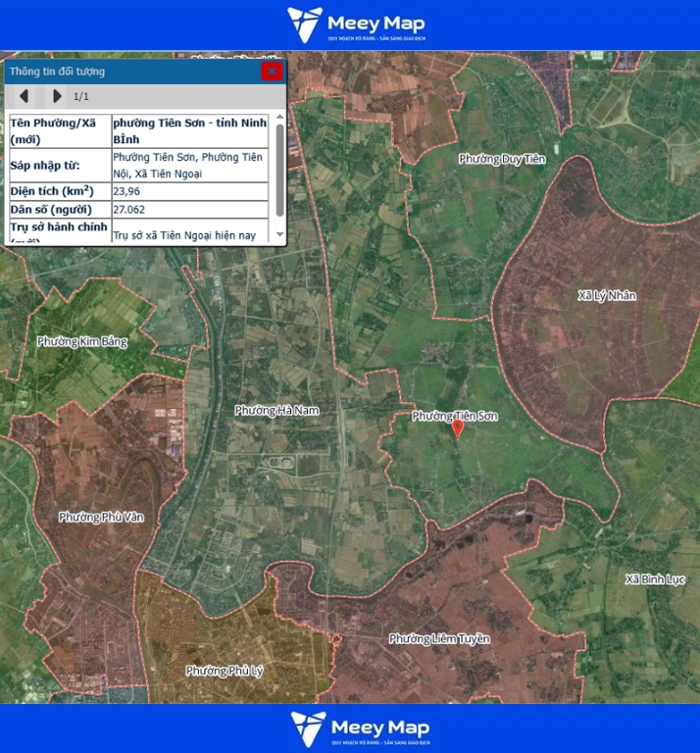The width and height of the screenshot is (700, 753).
Task: Click the top Meey Map logo
Action: point(357,25)
